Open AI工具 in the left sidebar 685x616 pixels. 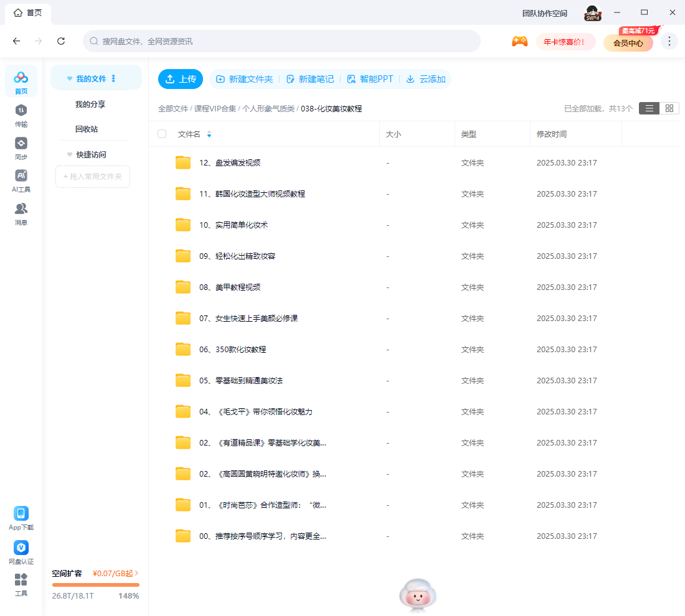(x=21, y=176)
